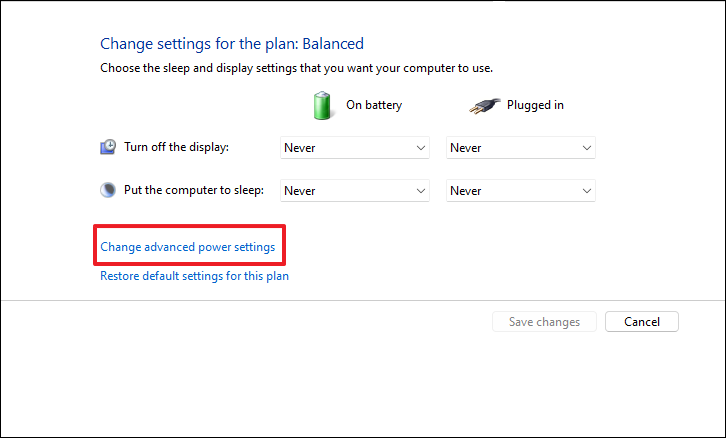Click the On battery column label
Image resolution: width=726 pixels, height=438 pixels.
coord(374,105)
